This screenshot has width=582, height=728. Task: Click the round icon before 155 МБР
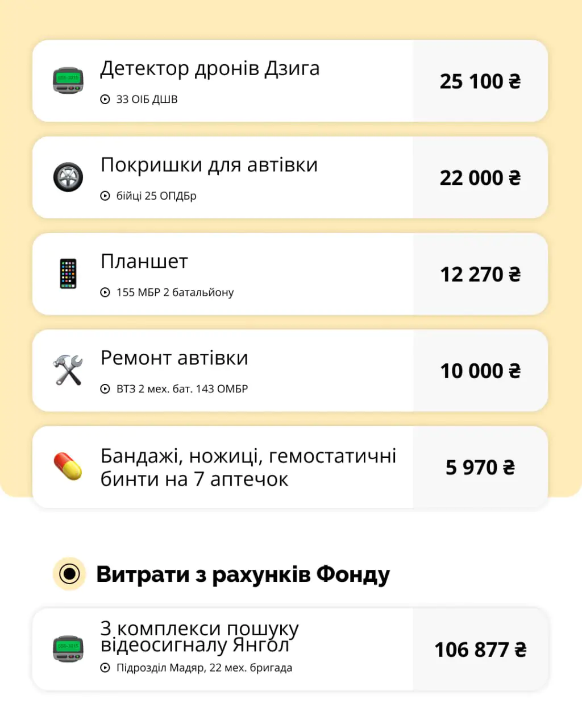click(105, 292)
